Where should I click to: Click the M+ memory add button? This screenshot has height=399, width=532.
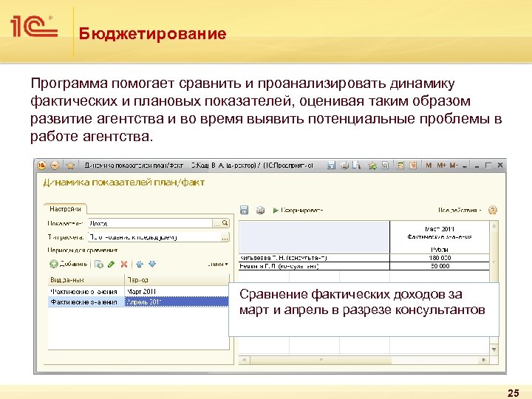coord(441,166)
